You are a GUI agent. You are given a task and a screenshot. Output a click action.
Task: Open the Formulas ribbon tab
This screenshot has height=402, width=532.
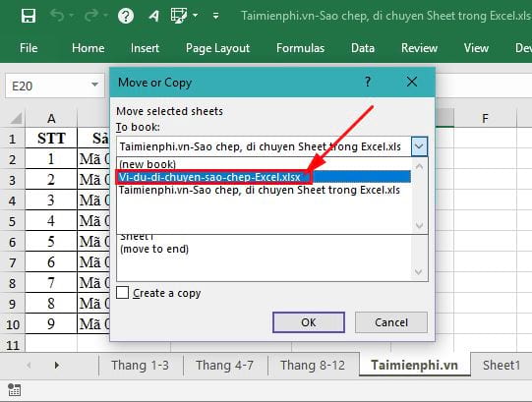[300, 48]
